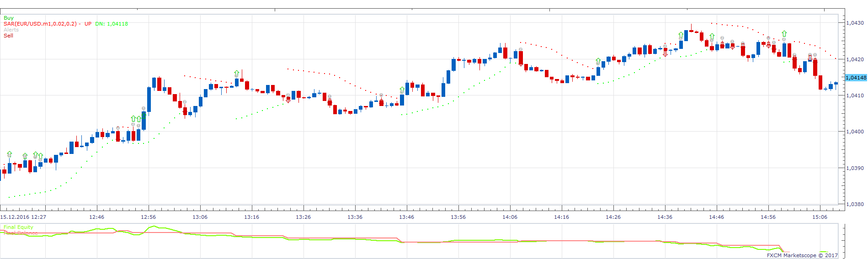Image resolution: width=868 pixels, height=259 pixels.
Task: Click the green buy arrow near 14:23
Action: pos(598,61)
